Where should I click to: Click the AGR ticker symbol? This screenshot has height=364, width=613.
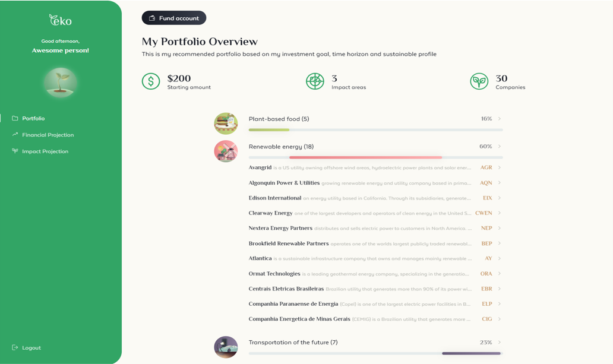coord(486,167)
